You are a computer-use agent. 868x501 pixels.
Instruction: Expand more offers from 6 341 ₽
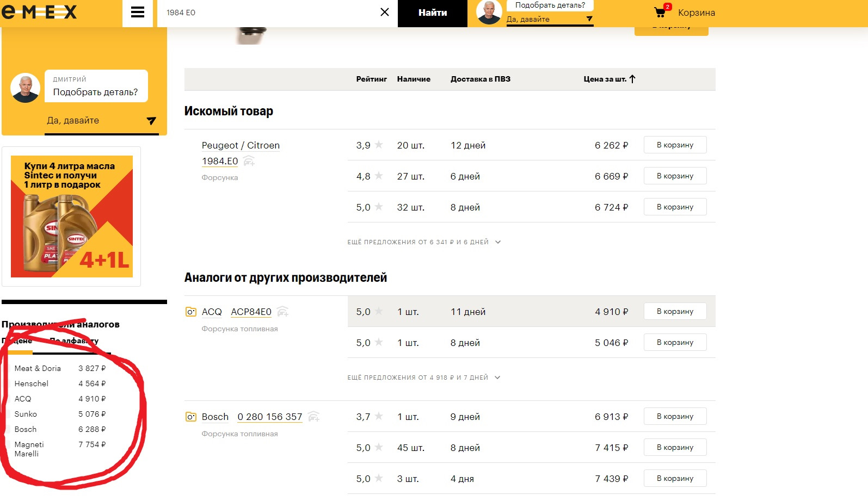point(424,242)
